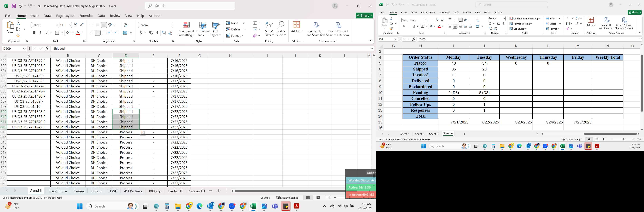Add new sheet in Purchasing Data workbook

point(219,191)
